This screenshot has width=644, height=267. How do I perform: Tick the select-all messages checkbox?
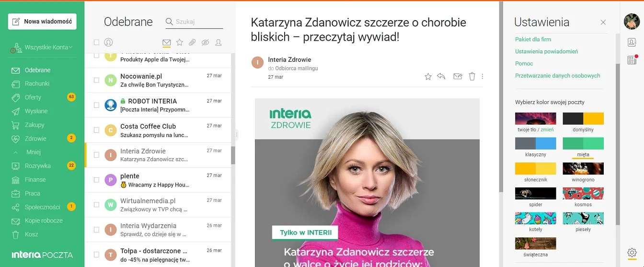tap(96, 42)
